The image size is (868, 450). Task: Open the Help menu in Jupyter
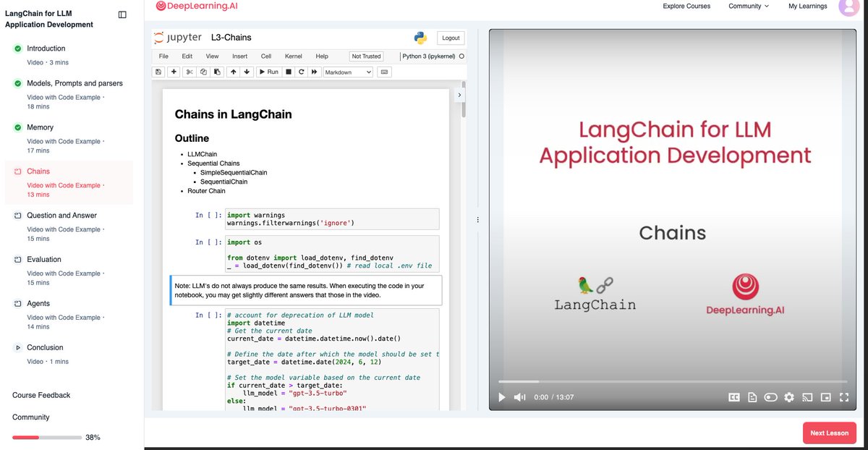pyautogui.click(x=322, y=56)
